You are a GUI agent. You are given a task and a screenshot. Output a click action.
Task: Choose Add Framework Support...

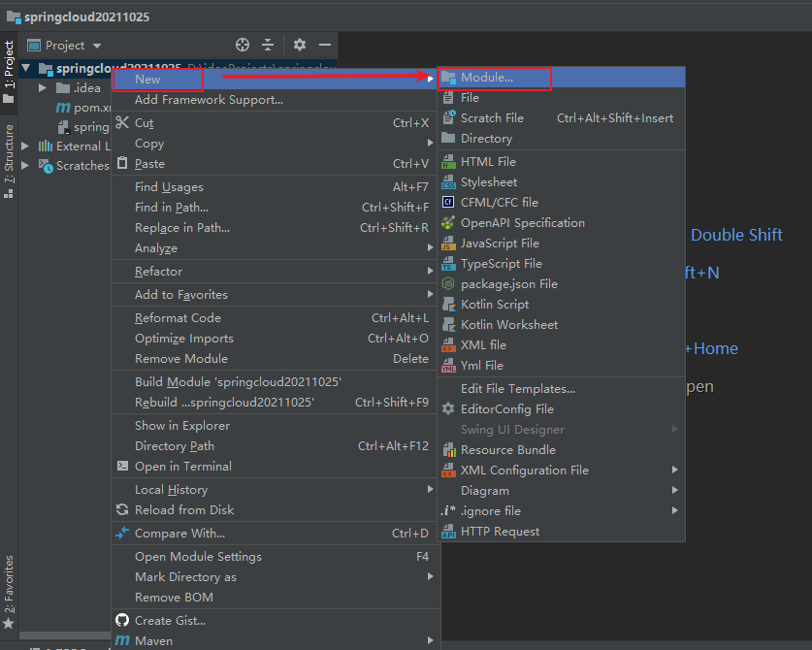point(275,100)
